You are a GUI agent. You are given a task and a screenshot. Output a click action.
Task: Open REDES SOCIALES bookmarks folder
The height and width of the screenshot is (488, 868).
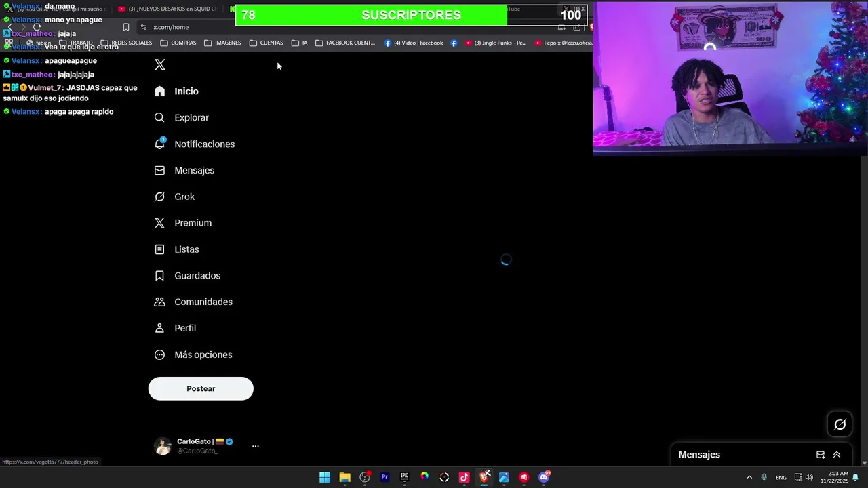click(126, 43)
